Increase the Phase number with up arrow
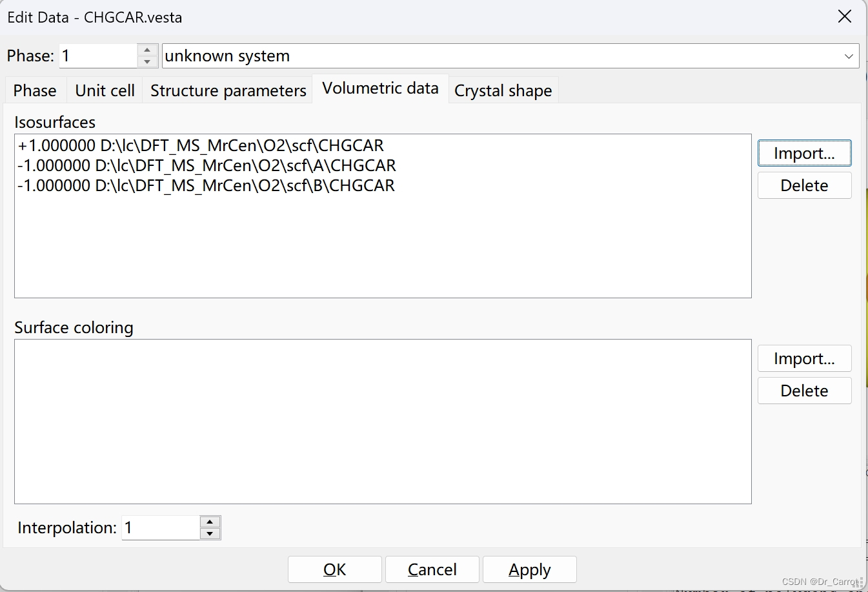This screenshot has width=868, height=592. [x=148, y=50]
